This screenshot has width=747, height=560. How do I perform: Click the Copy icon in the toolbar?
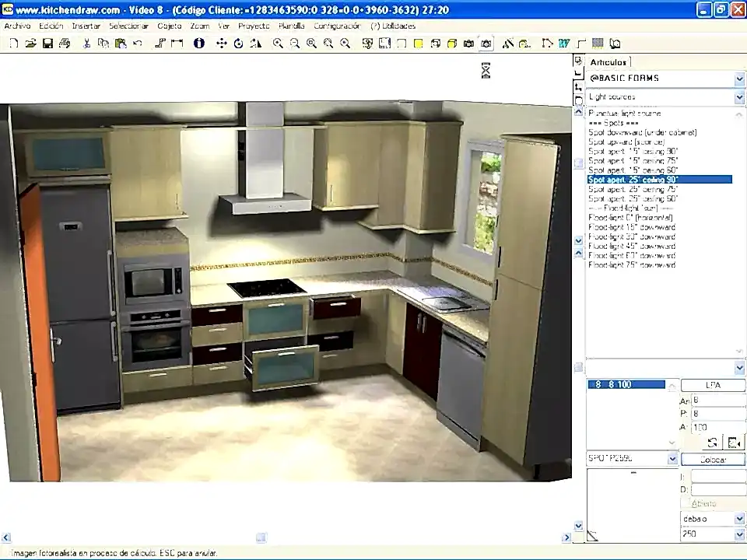tap(103, 44)
